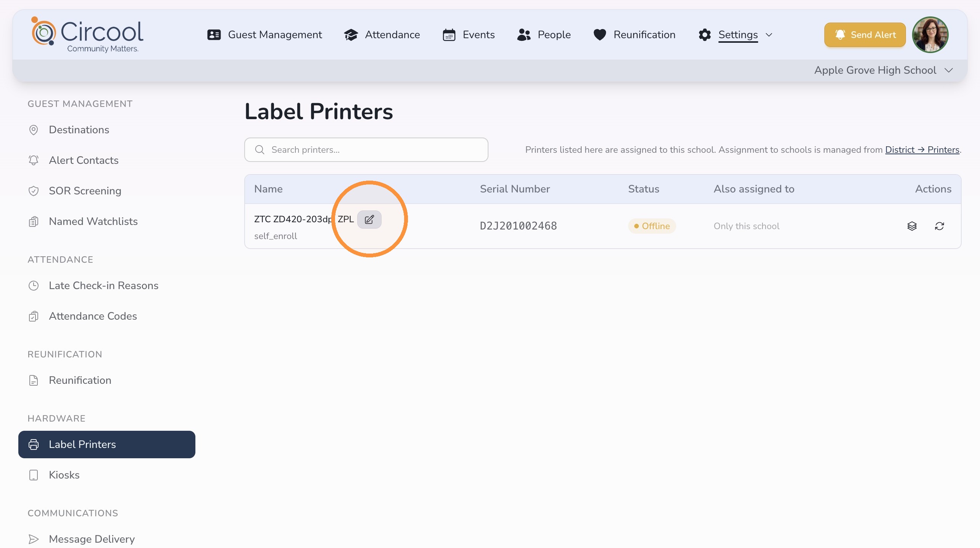Click the Circool logo
Image resolution: width=980 pixels, height=548 pixels.
pyautogui.click(x=87, y=35)
